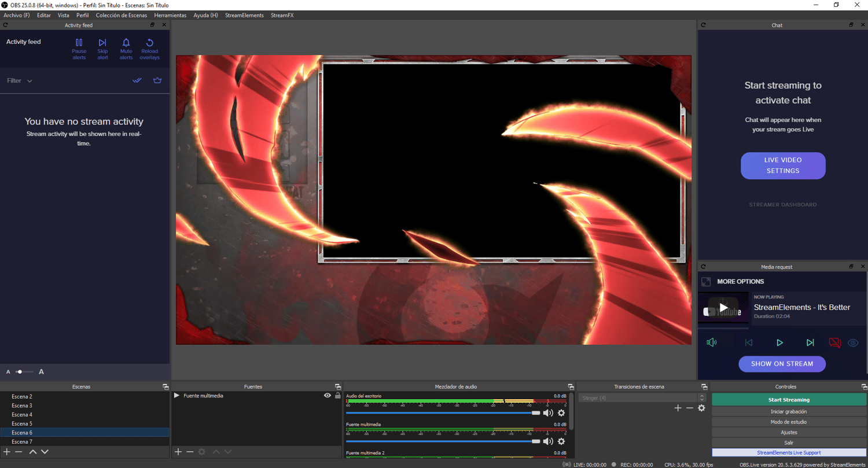Screen dimensions: 868x468
Task: Refresh the Activity feed panel
Action: 5,25
